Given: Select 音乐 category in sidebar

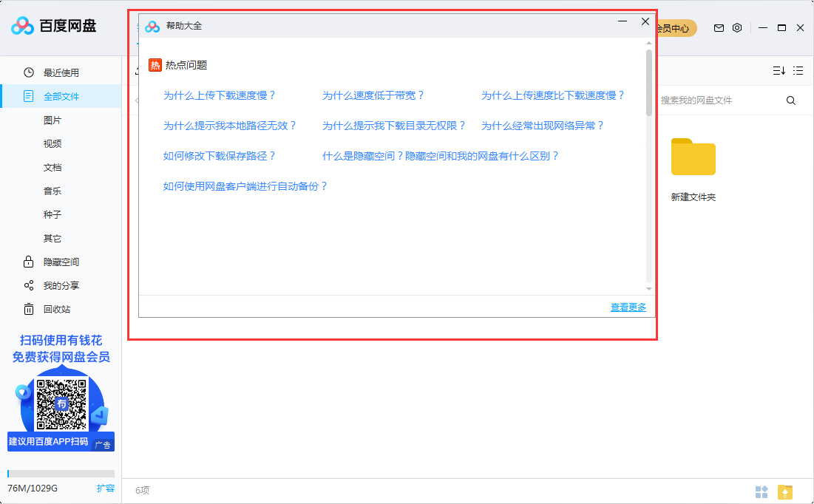Looking at the screenshot, I should point(52,191).
